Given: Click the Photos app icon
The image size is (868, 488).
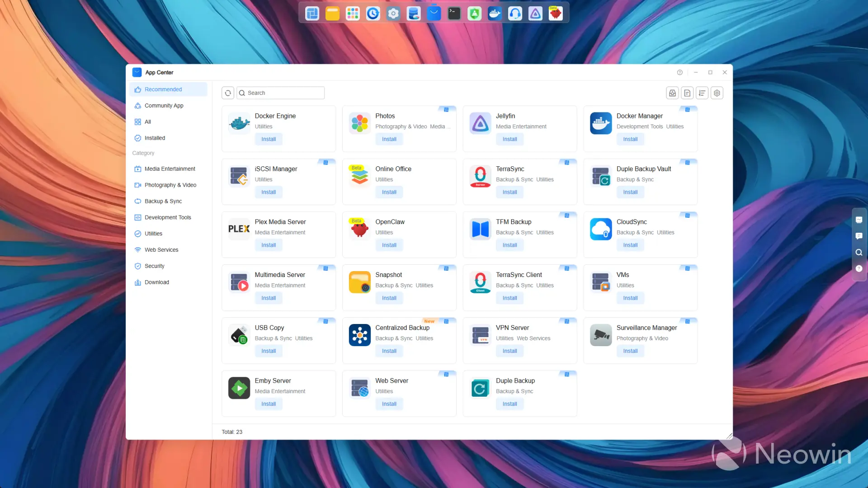Looking at the screenshot, I should point(360,123).
